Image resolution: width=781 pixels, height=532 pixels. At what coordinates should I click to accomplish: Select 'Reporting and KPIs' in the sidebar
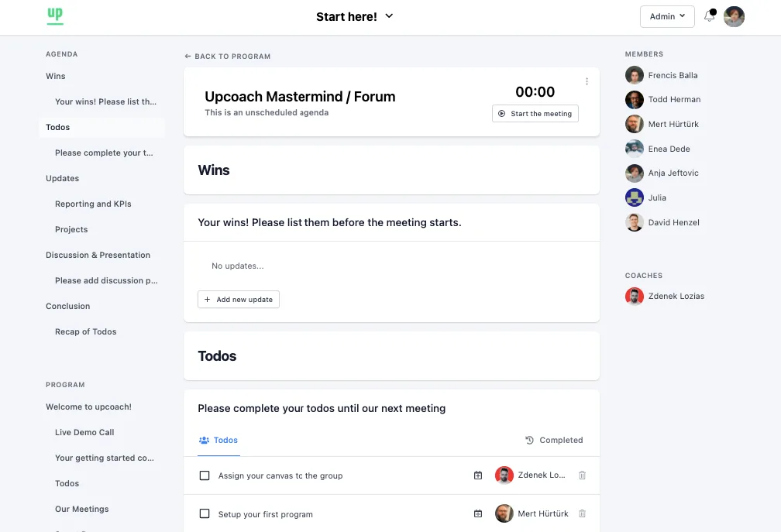click(x=92, y=204)
